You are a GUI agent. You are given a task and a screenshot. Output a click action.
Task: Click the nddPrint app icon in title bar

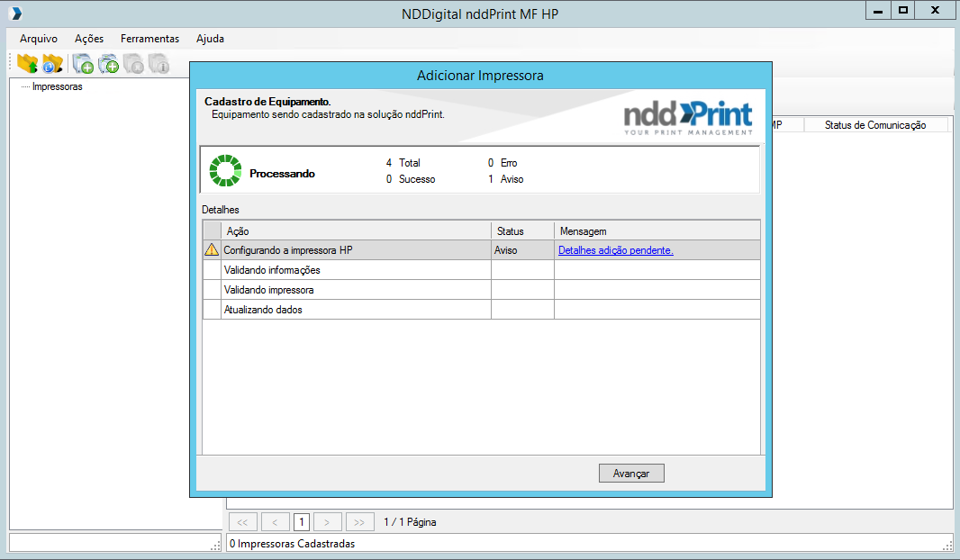(x=15, y=13)
